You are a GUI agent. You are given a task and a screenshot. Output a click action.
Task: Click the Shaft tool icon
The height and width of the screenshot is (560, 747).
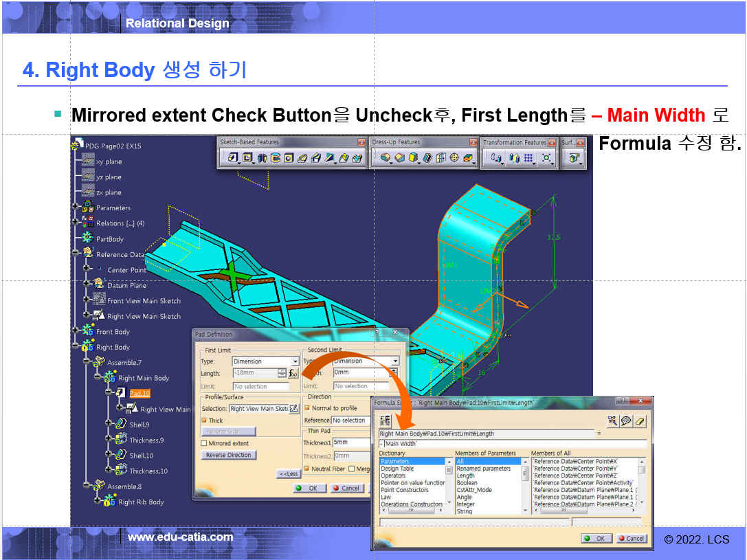point(261,158)
